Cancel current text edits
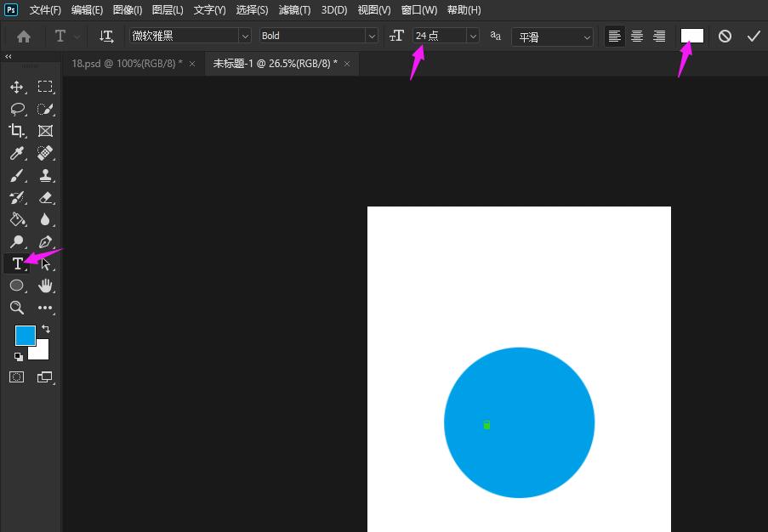 (x=725, y=37)
